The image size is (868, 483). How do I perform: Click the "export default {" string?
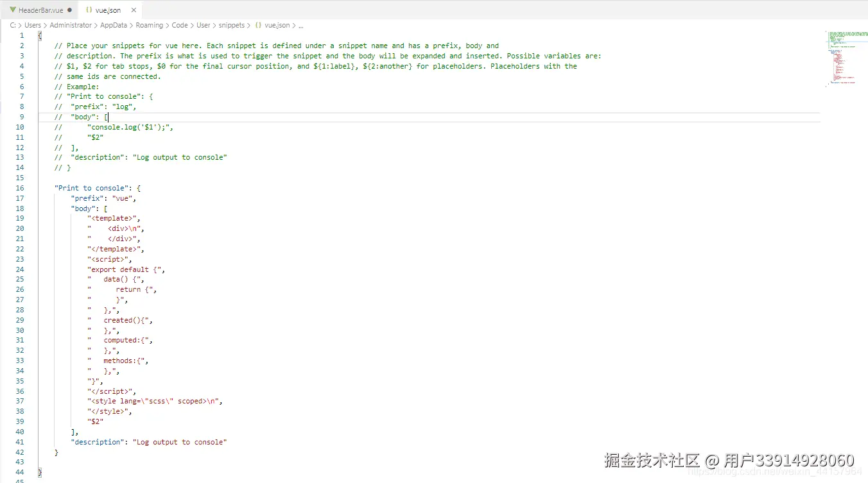124,269
